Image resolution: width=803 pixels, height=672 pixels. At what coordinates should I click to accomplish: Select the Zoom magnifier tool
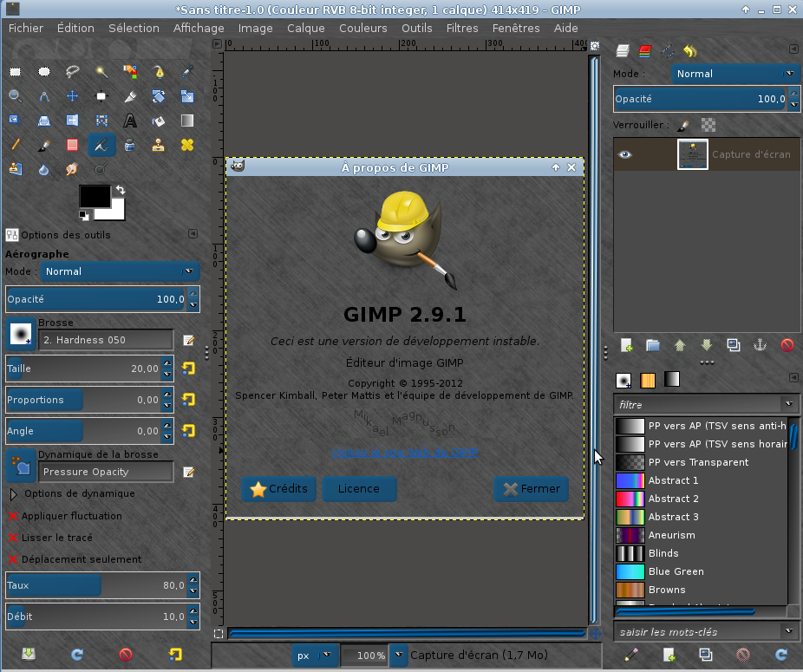point(16,96)
